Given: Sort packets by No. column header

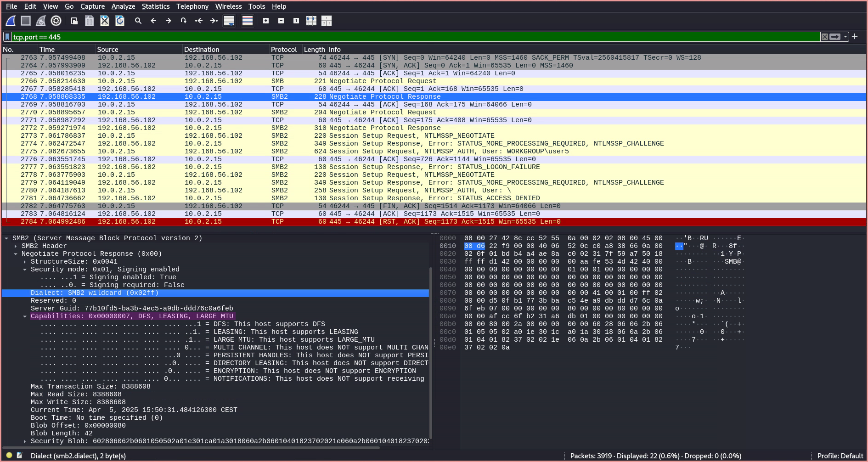Looking at the screenshot, I should click(x=19, y=49).
